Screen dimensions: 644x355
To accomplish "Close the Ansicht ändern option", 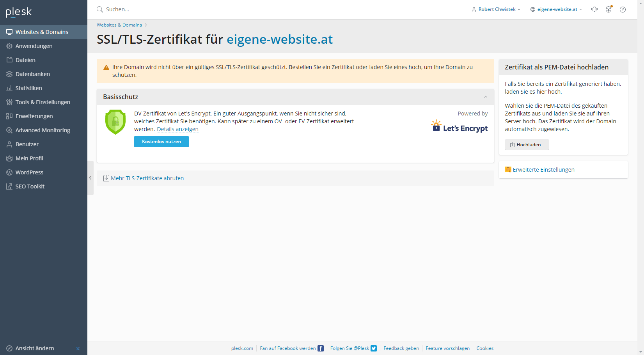I will point(78,348).
